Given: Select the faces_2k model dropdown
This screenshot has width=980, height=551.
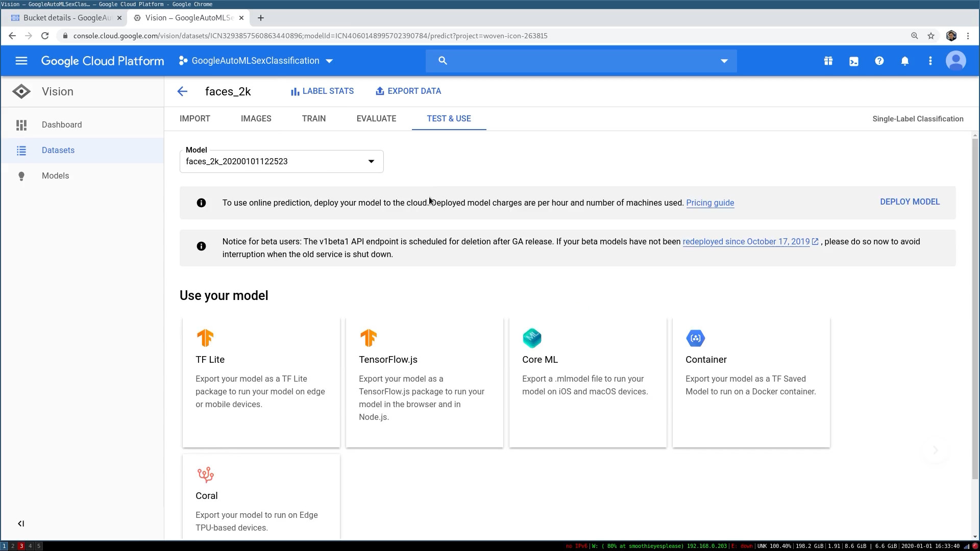Looking at the screenshot, I should click(281, 161).
